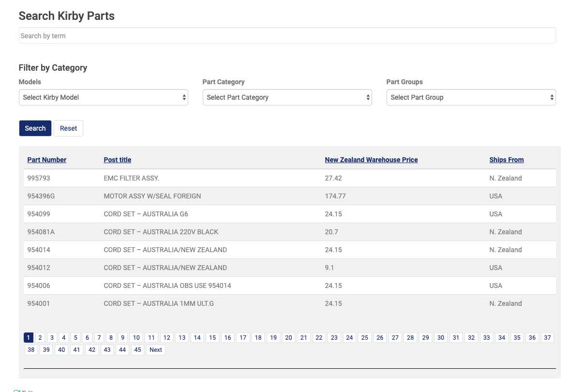Image resolution: width=586 pixels, height=392 pixels.
Task: Select part number 954006 cell
Action: pyautogui.click(x=39, y=286)
